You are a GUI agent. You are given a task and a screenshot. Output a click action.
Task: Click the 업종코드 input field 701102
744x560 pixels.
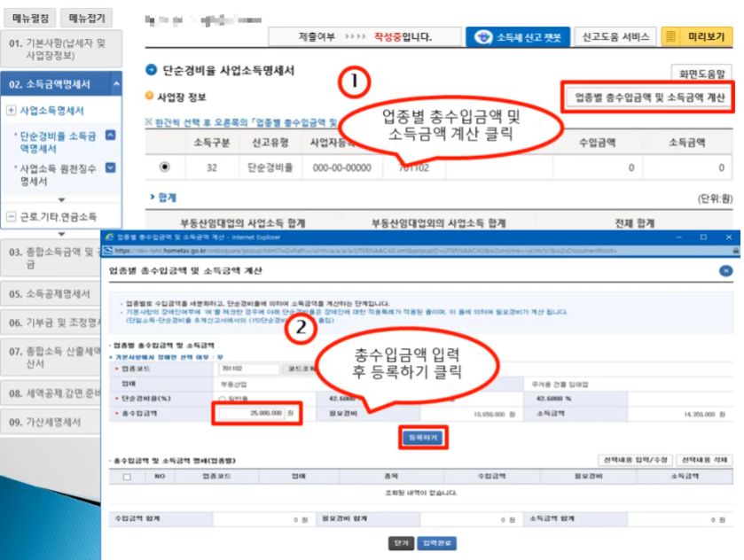point(249,369)
